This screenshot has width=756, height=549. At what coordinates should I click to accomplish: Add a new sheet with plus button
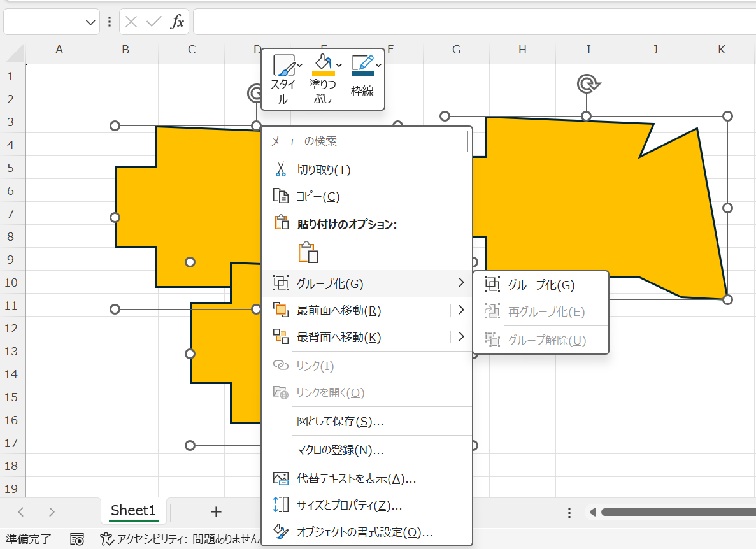coord(216,511)
